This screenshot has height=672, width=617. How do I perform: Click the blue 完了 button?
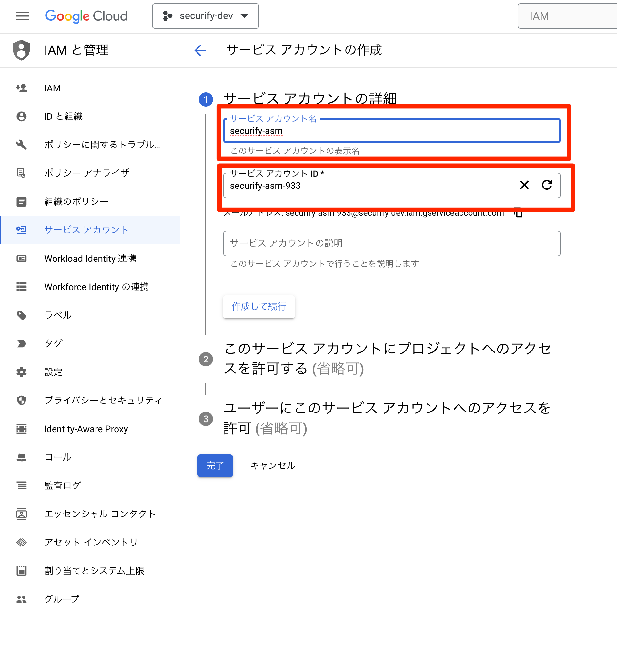click(x=215, y=465)
